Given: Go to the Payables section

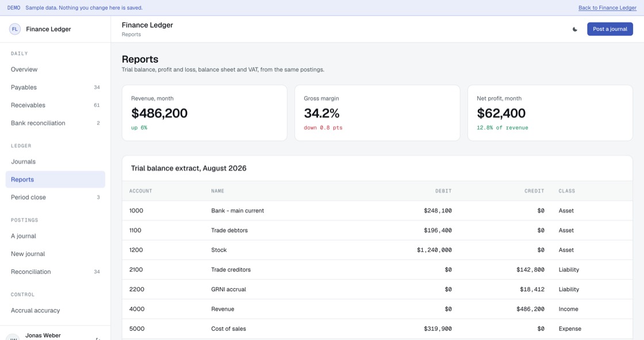Looking at the screenshot, I should (55, 87).
